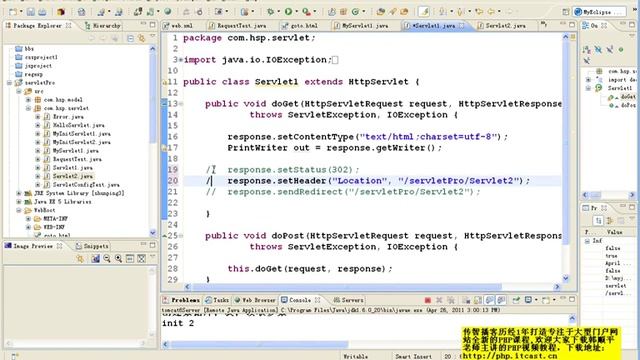
Task: Expand JRE System Library node
Action: point(19,193)
